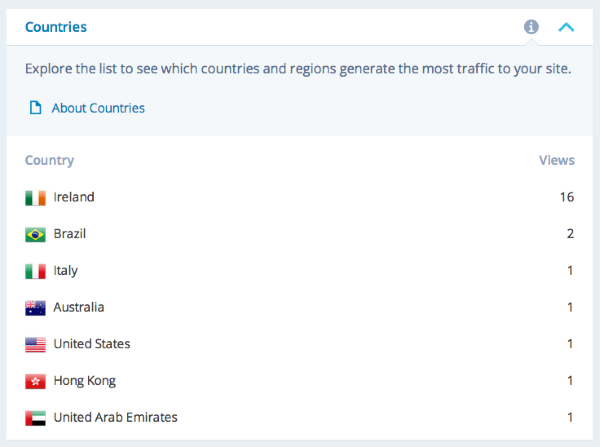Click the Australia flag icon
The width and height of the screenshot is (600, 447).
[36, 308]
